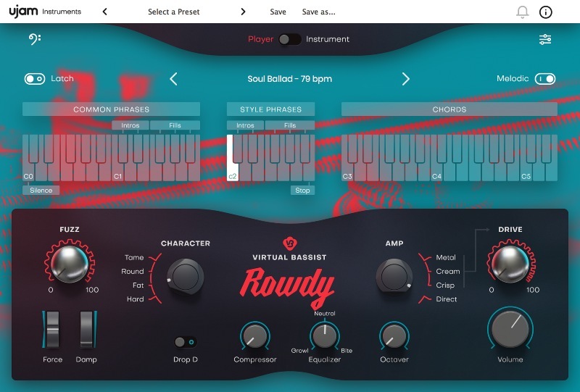Play the C4 chord key

coord(436,170)
